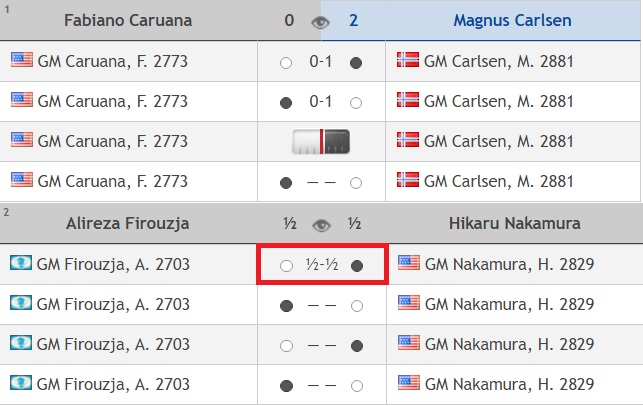The height and width of the screenshot is (406, 643).
Task: Click GM Nakamura, H. 2829 in last row
Action: point(510,384)
